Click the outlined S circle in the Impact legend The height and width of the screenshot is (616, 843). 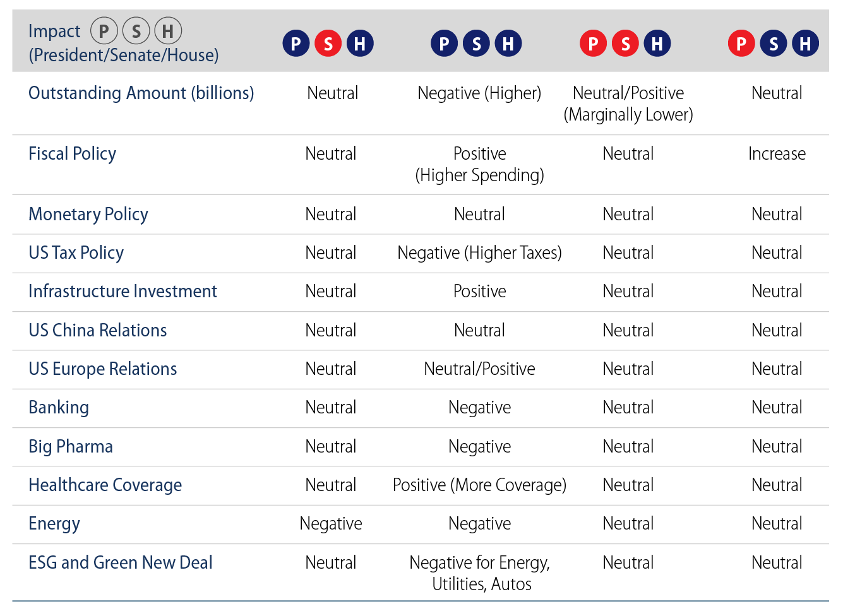136,30
